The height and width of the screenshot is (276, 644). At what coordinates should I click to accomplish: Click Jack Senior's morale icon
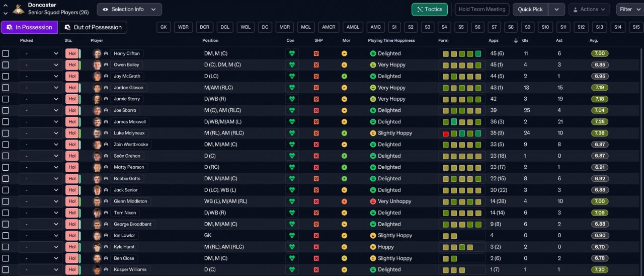(x=344, y=190)
